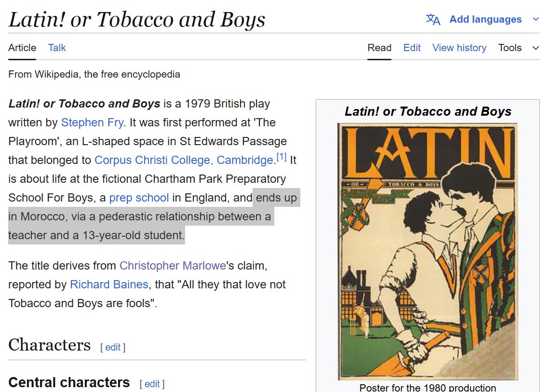Screen dimensions: 551x392
Task: Follow the prep school link
Action: tap(139, 198)
